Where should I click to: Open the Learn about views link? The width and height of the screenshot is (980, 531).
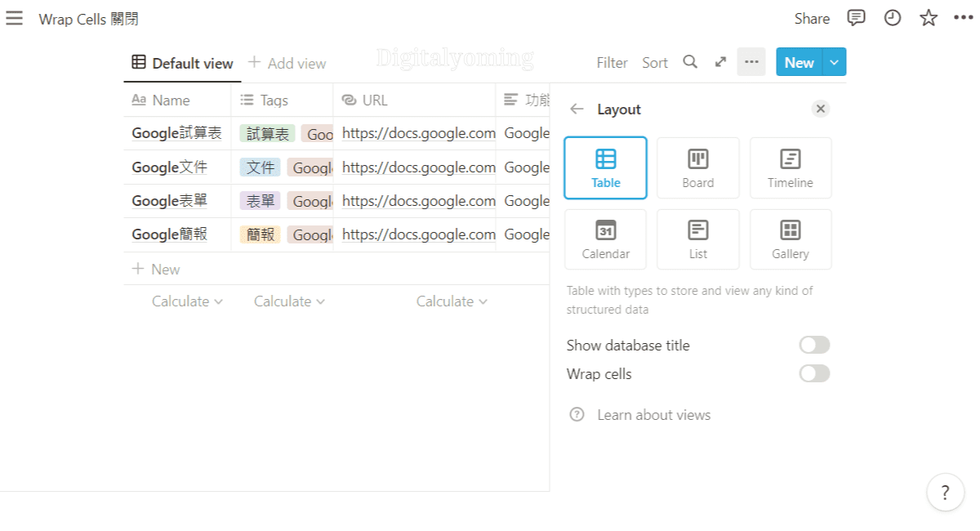653,415
